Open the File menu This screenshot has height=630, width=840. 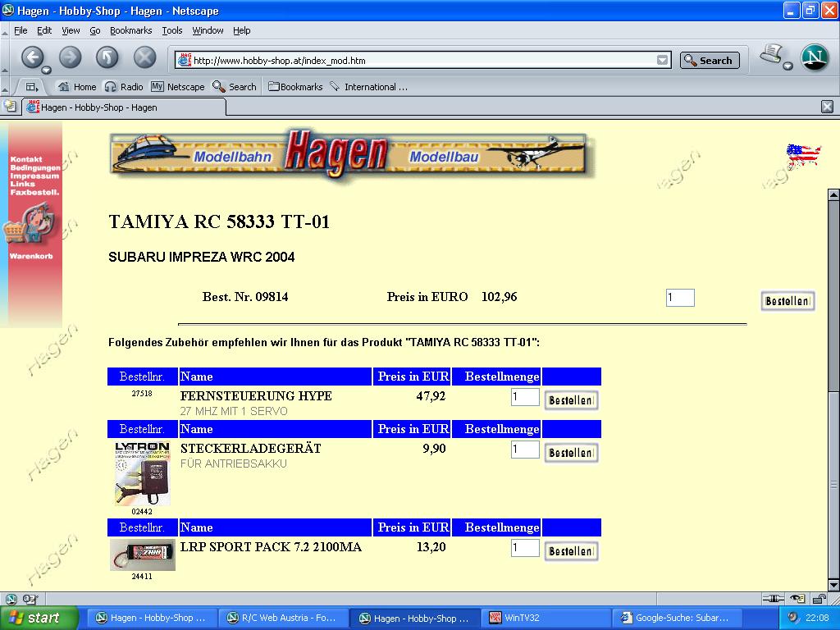[x=21, y=30]
